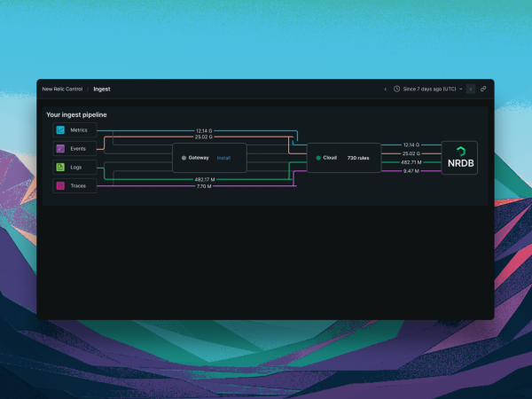The width and height of the screenshot is (532, 399).
Task: Click the Metrics chart icon
Action: pyautogui.click(x=60, y=130)
